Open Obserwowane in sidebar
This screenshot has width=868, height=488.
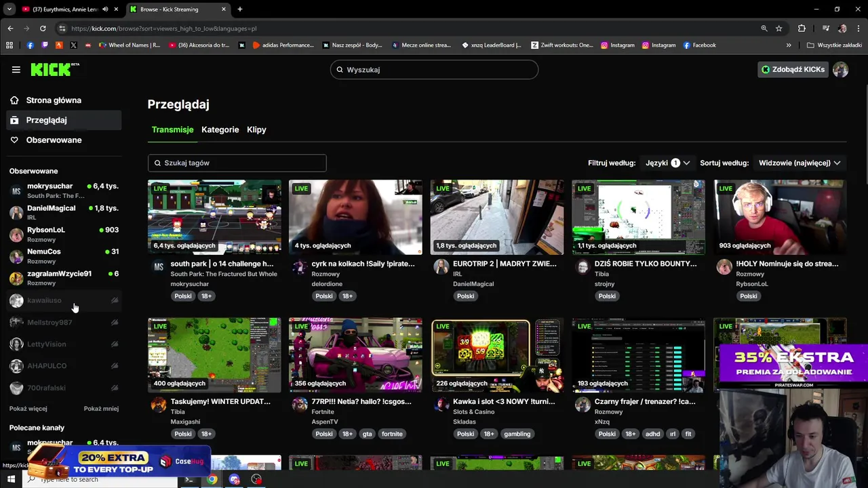(x=64, y=140)
